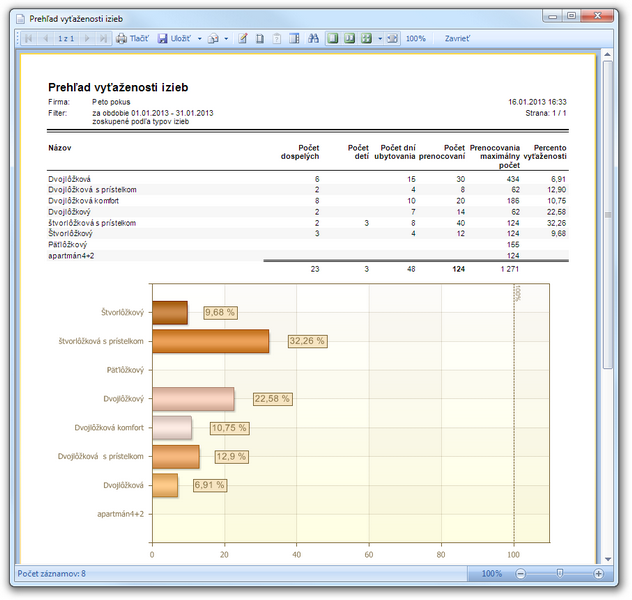Expand the page view mode dropdown
Screen dimensions: 632x600
click(380, 39)
